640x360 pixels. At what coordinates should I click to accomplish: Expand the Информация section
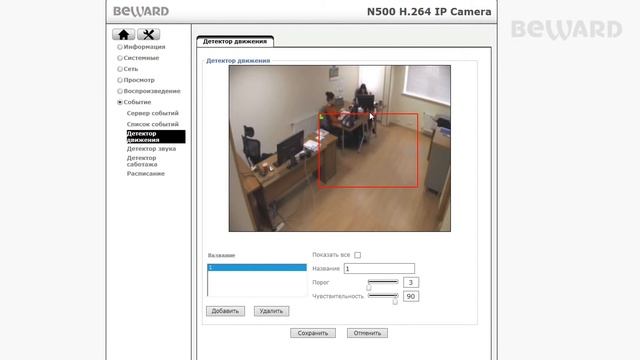point(144,47)
